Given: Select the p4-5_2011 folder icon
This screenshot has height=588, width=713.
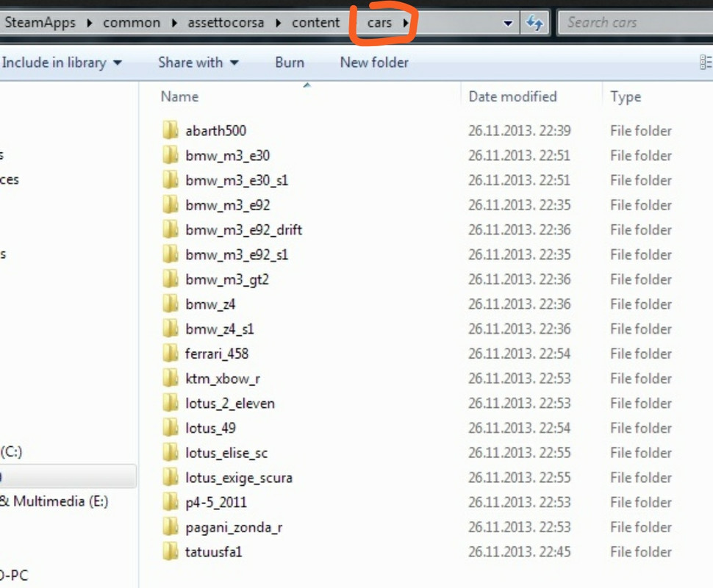Looking at the screenshot, I should coord(170,502).
